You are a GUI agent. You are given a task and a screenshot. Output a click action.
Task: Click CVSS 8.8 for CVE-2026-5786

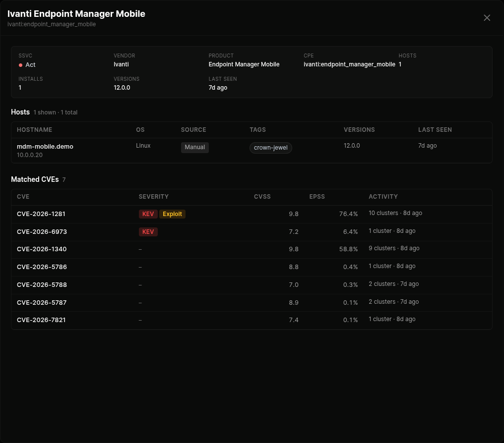294,267
